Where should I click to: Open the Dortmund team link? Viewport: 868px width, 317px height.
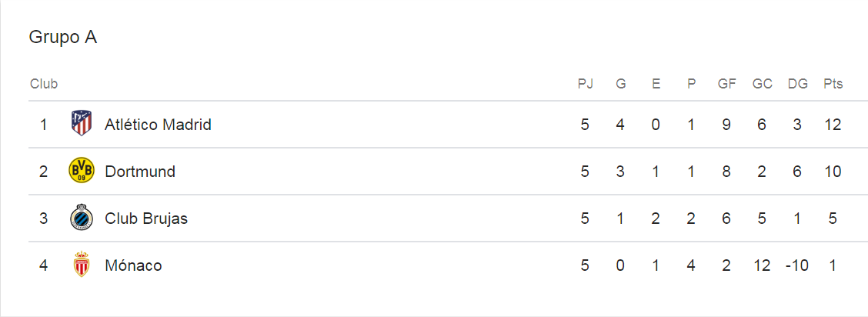click(x=140, y=172)
